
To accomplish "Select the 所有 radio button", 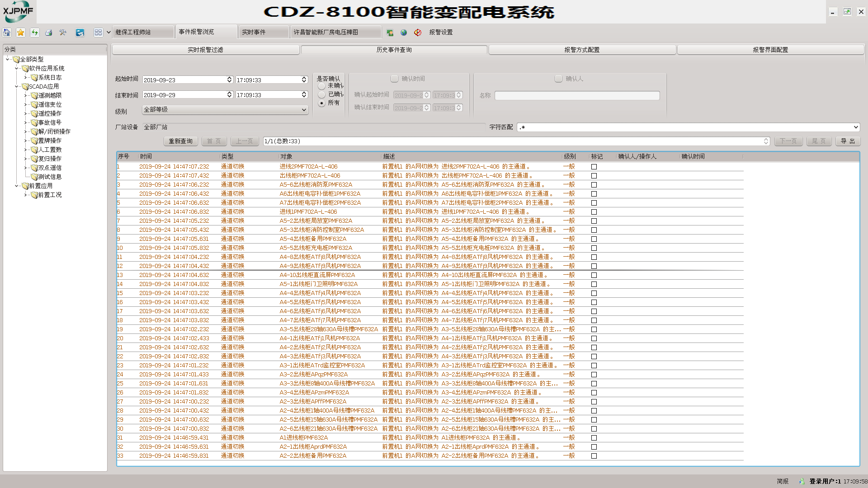I will pyautogui.click(x=322, y=103).
